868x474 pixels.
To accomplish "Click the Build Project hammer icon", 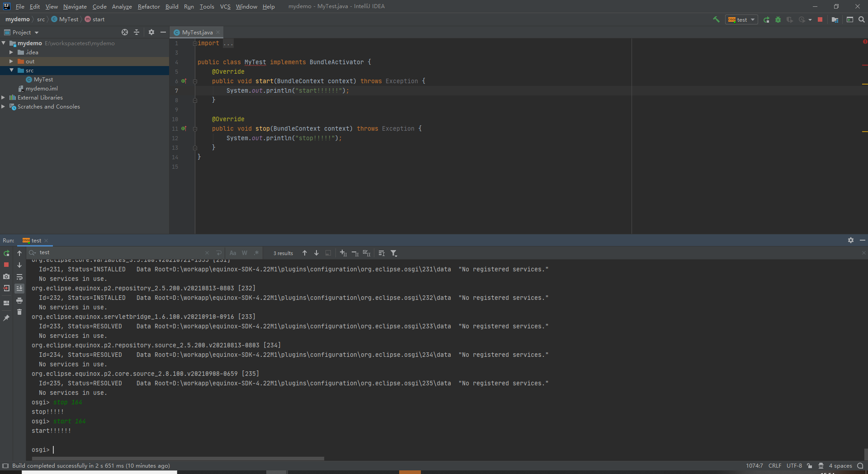I will (x=716, y=19).
